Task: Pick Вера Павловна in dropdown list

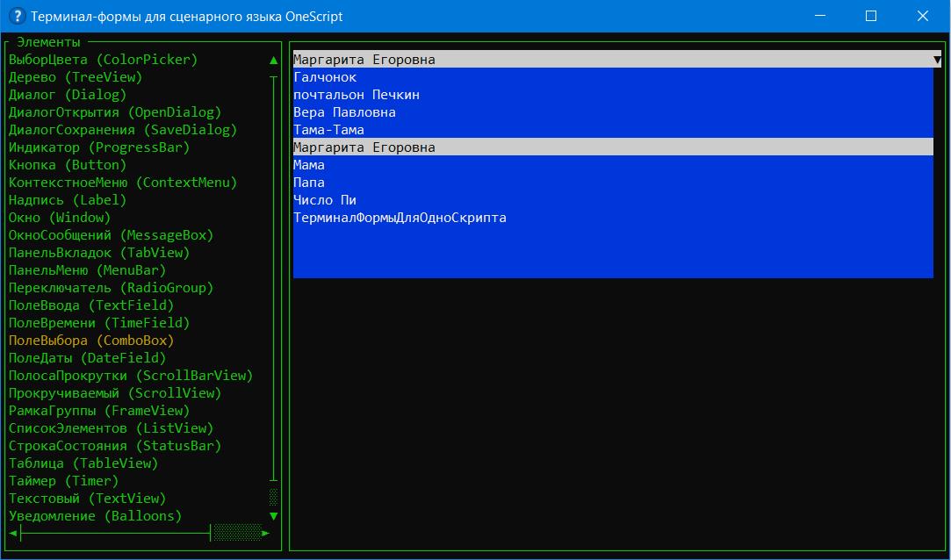Action: (x=344, y=112)
